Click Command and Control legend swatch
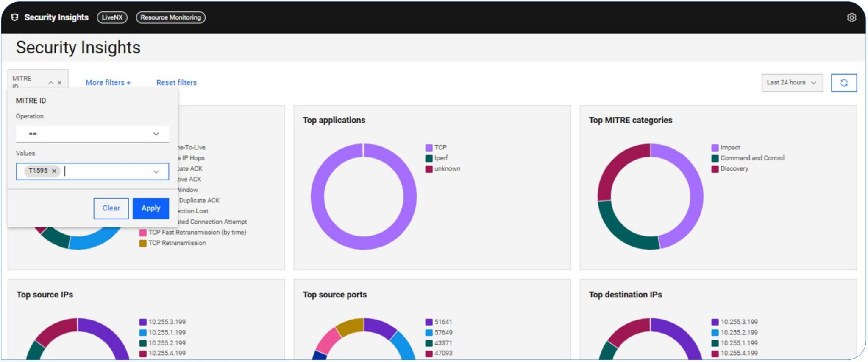Viewport: 868px width, 362px height. [x=715, y=158]
